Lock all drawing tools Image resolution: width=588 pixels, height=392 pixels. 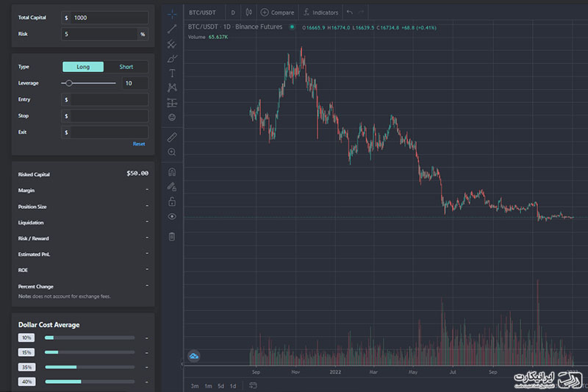click(172, 202)
